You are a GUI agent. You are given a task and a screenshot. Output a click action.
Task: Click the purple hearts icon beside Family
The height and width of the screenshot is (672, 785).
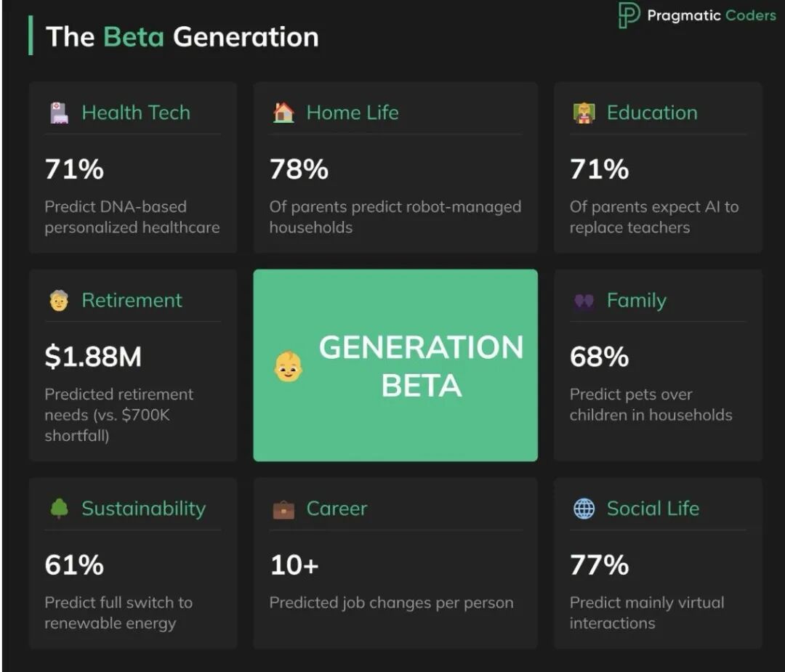click(x=584, y=301)
